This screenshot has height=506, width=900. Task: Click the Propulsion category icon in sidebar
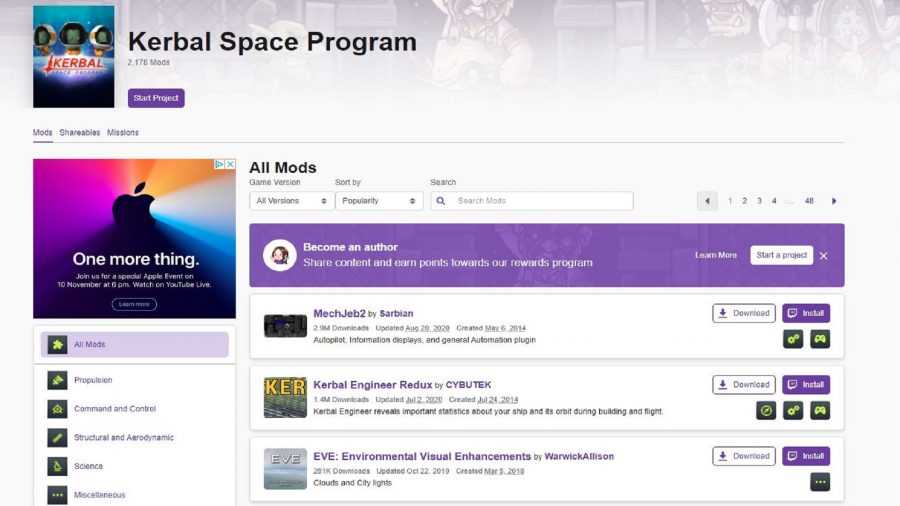click(57, 380)
